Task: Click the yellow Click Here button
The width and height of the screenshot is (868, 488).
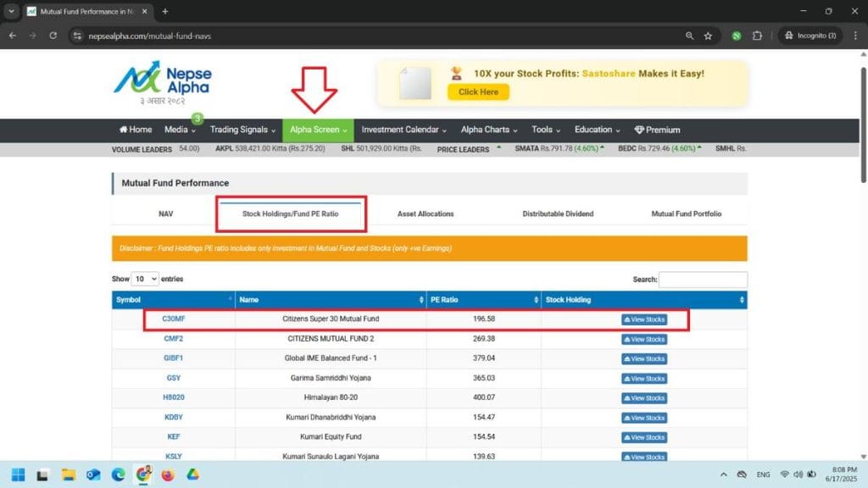Action: (x=478, y=91)
